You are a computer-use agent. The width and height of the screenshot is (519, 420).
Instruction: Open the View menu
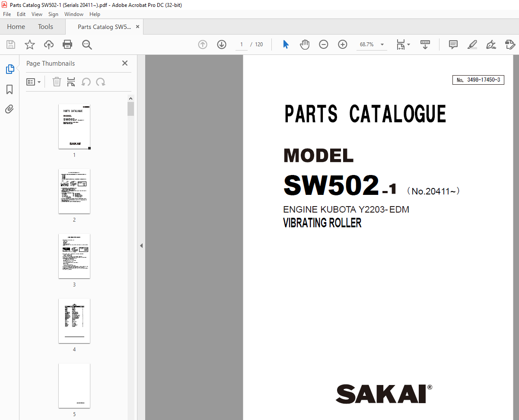tap(37, 14)
